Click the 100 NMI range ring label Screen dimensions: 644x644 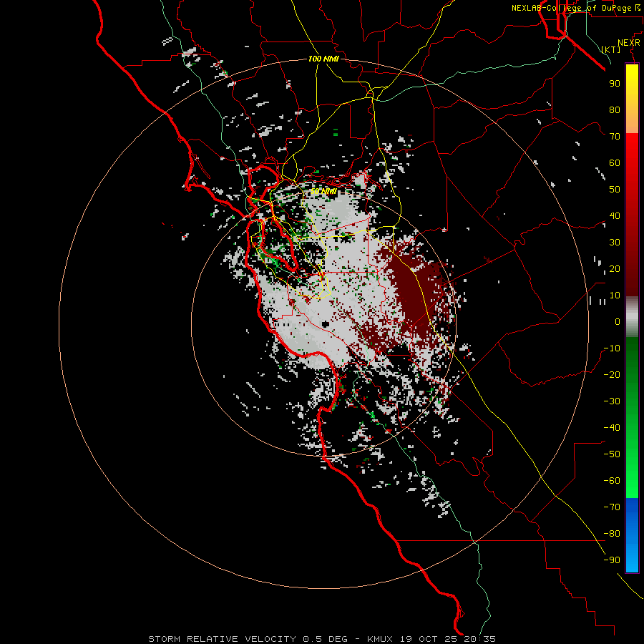click(x=323, y=59)
